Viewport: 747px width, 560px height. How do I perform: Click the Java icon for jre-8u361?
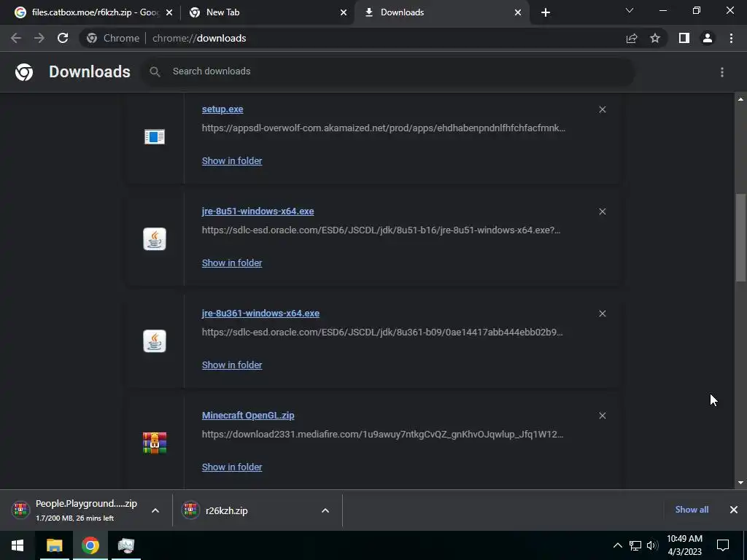155,341
